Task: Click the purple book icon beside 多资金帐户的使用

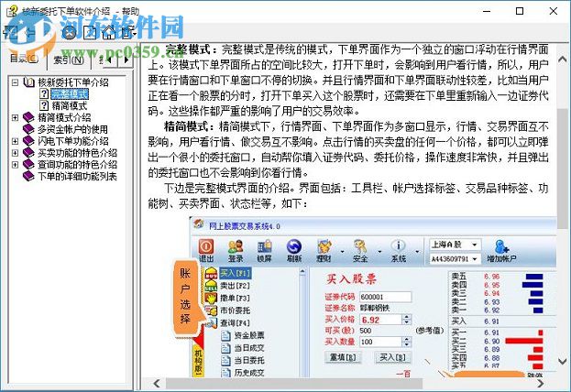Action: point(28,129)
